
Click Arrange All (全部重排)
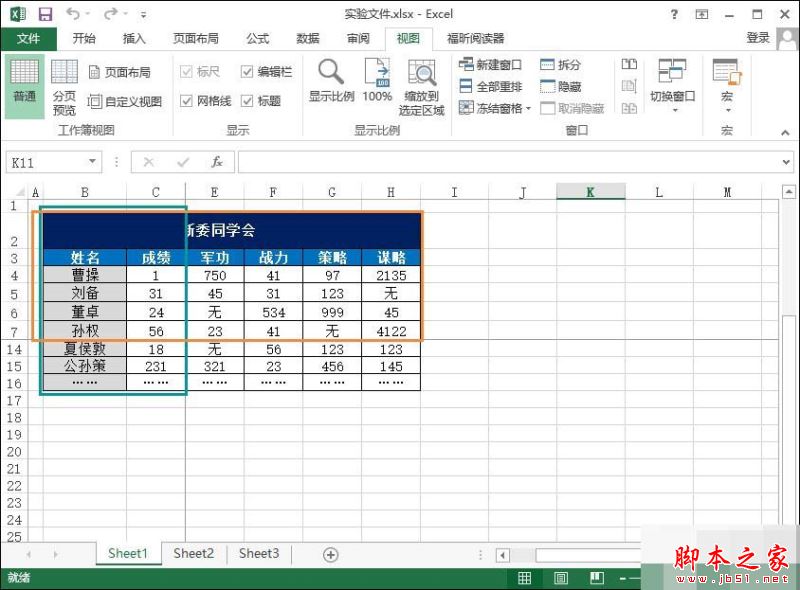490,86
